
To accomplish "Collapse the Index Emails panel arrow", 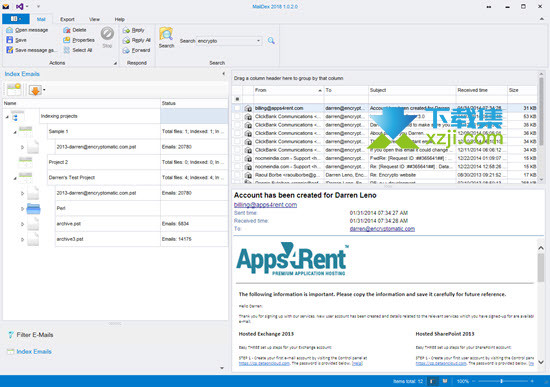I will [223, 74].
